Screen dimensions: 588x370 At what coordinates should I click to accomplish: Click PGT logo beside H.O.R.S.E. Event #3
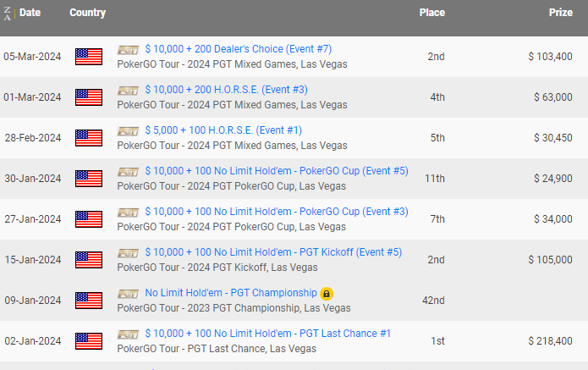[x=129, y=90]
